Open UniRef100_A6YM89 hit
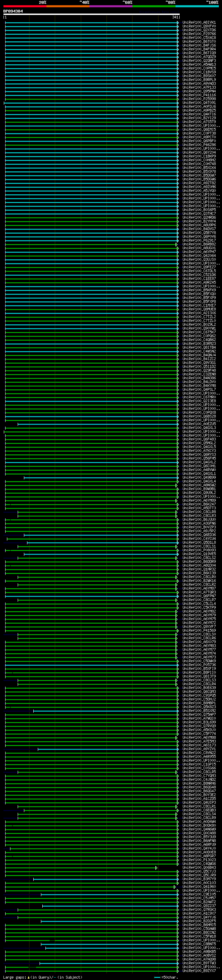 [x=199, y=501]
